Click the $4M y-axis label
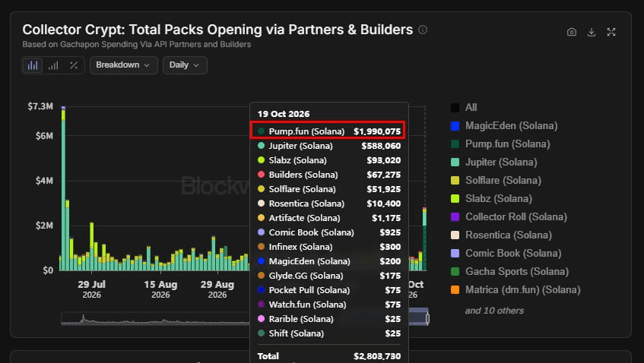The height and width of the screenshot is (363, 644). coord(44,181)
